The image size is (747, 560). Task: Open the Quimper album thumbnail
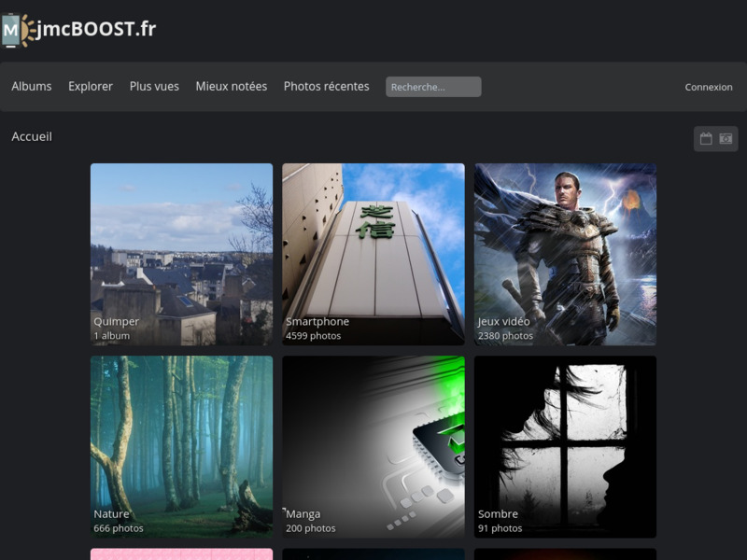click(x=181, y=243)
